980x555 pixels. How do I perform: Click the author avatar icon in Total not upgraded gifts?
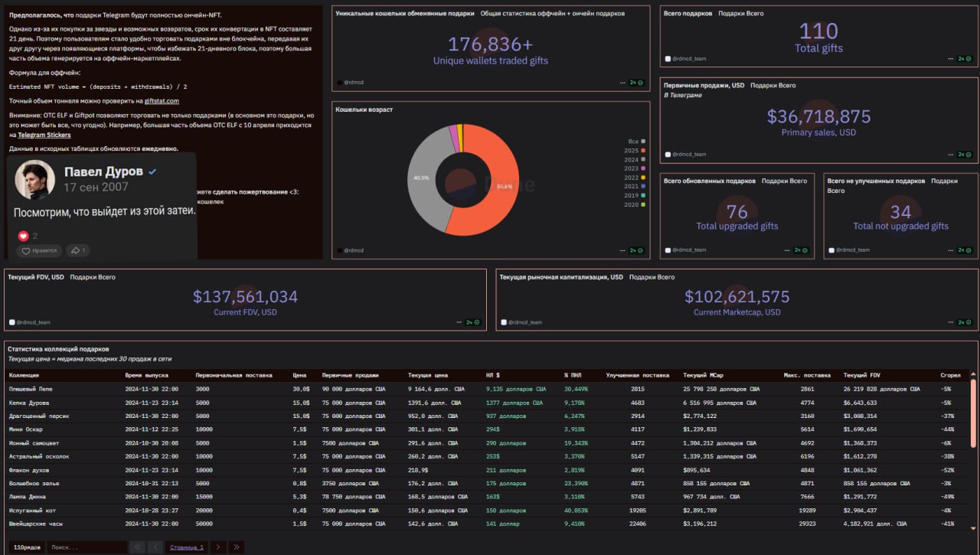coord(831,250)
